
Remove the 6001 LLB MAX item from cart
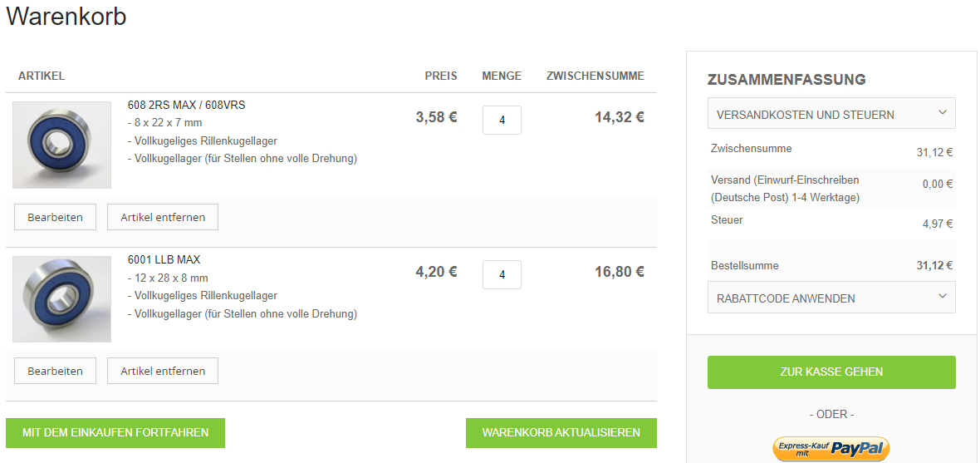(162, 371)
